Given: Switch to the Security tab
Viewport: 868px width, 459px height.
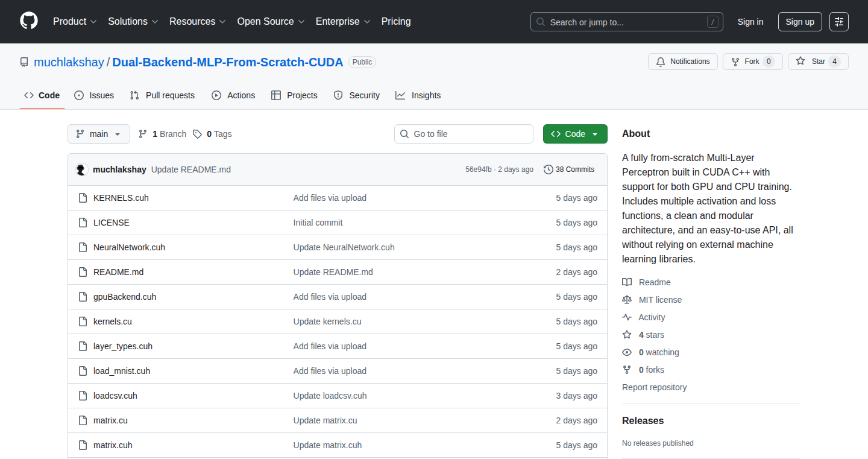Looking at the screenshot, I should [357, 95].
